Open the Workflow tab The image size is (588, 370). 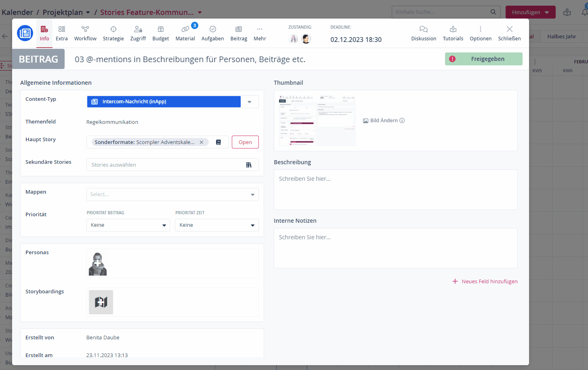pos(85,33)
